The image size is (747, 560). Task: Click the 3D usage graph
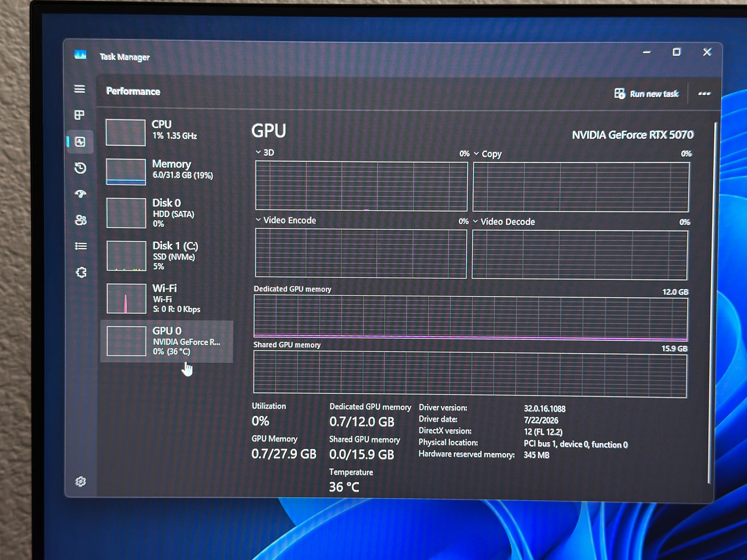pos(361,186)
